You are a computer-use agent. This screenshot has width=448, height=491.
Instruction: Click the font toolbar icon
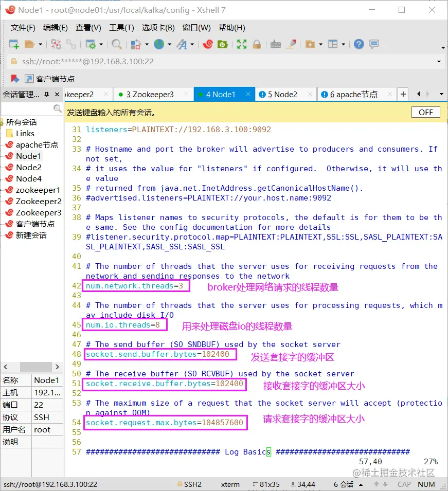click(x=182, y=44)
